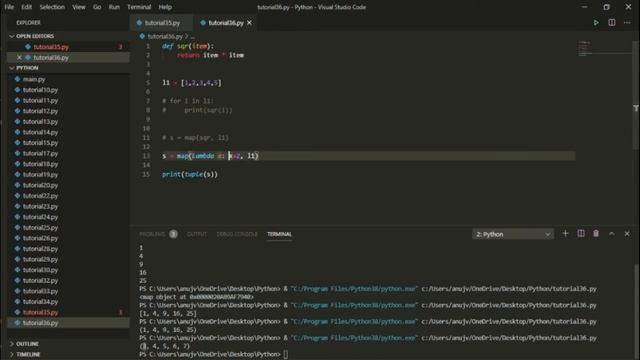Open tutorial19.py in the explorer
Viewport: 640px width, 360px height.
click(x=69, y=175)
